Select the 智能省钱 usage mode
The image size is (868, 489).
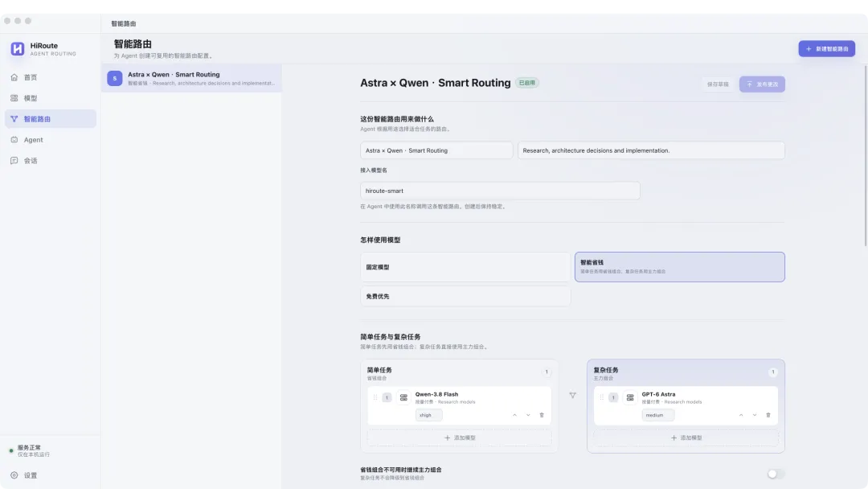pos(680,267)
